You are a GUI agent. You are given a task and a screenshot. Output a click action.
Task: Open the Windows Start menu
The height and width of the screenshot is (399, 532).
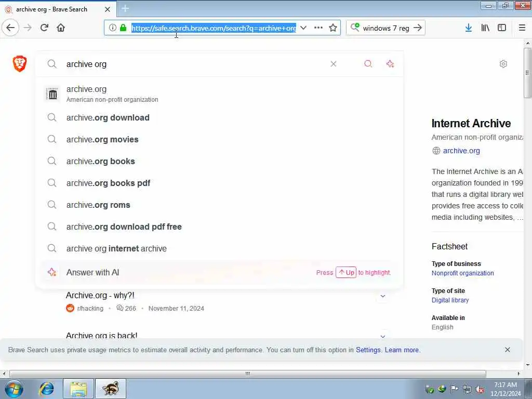[14, 389]
